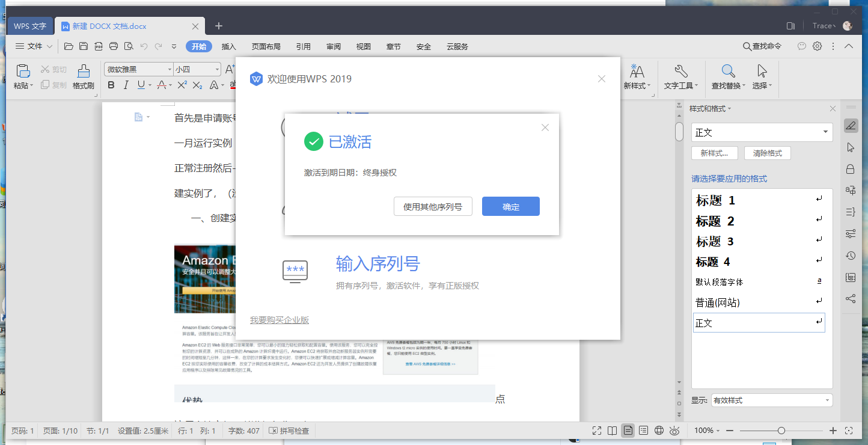Toggle spell check (拼写检查) in status bar
Image resolution: width=868 pixels, height=445 pixels.
click(x=289, y=431)
